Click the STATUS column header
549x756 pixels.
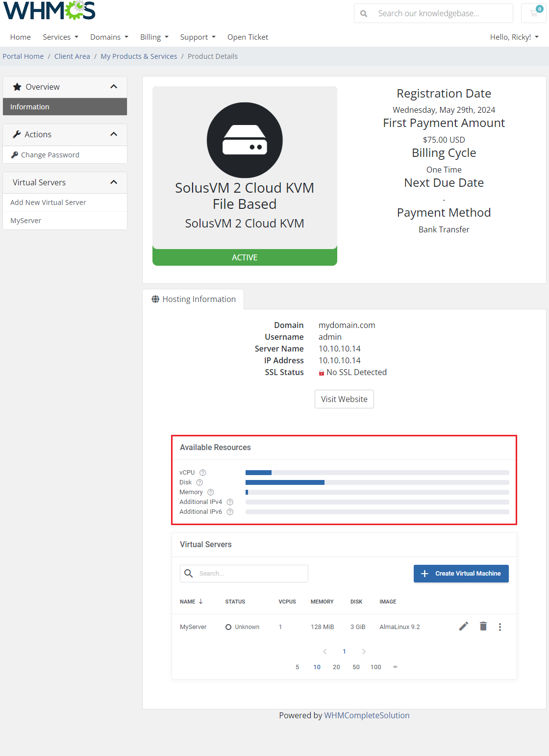235,602
